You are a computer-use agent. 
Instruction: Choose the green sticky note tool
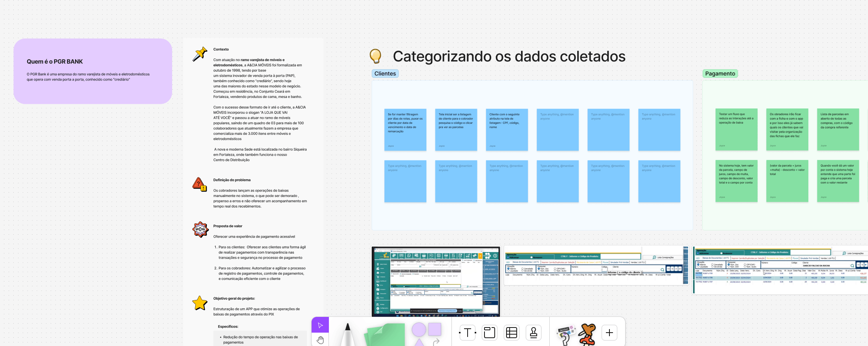385,335
